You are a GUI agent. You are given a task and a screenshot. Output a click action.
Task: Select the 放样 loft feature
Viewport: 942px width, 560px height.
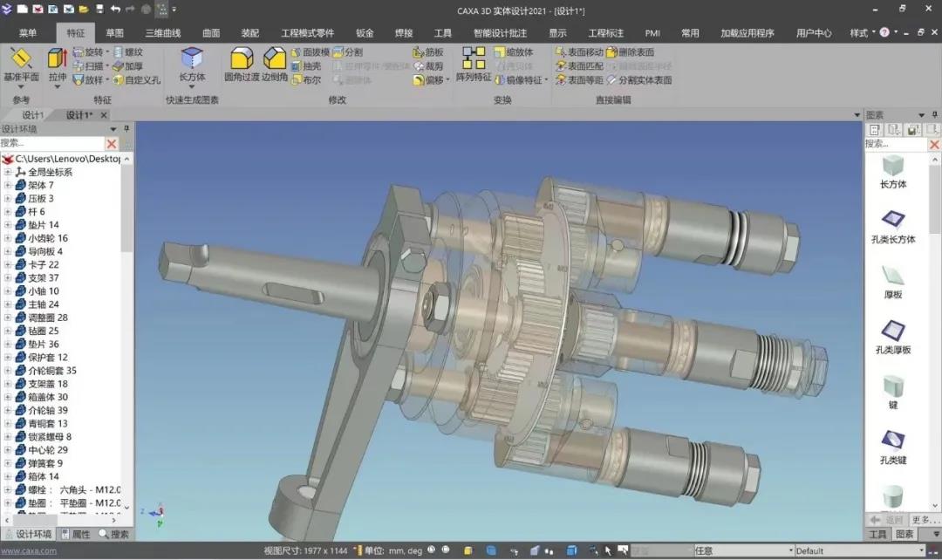88,79
